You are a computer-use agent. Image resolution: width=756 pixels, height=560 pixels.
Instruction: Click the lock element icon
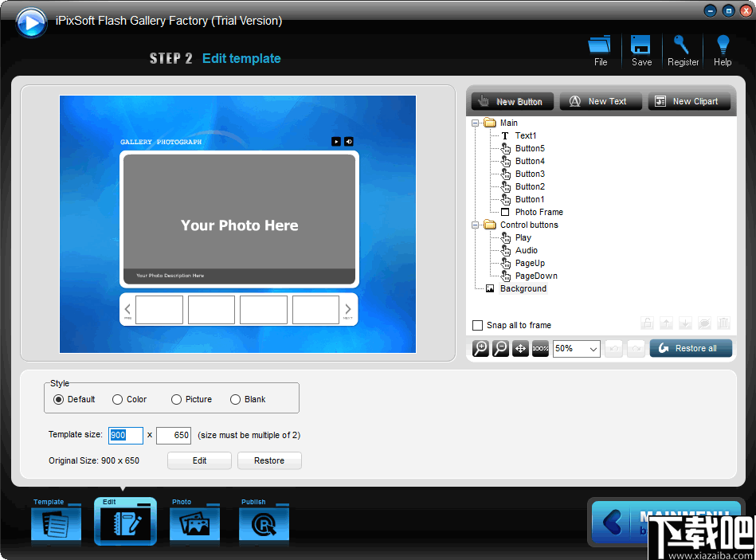pos(647,323)
